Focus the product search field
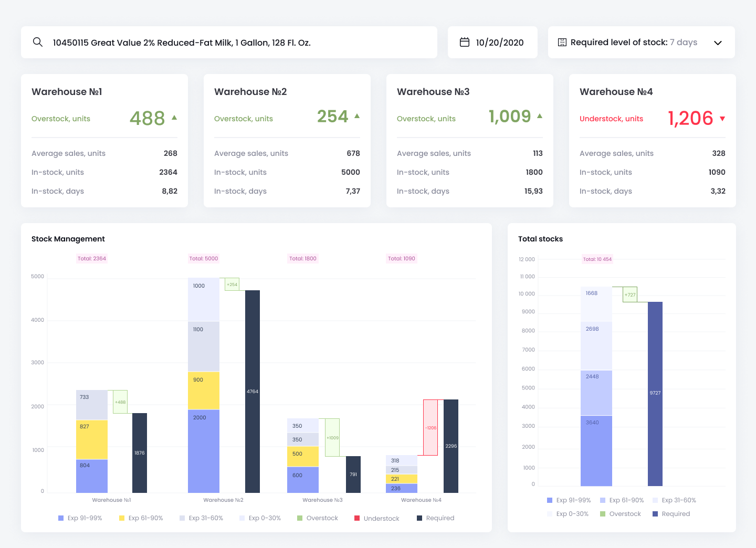The image size is (756, 548). click(229, 42)
